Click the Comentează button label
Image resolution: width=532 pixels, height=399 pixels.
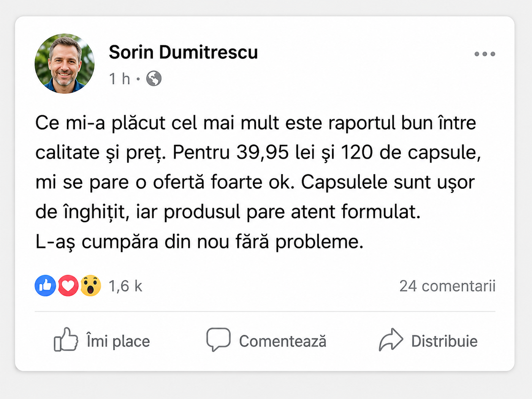283,341
